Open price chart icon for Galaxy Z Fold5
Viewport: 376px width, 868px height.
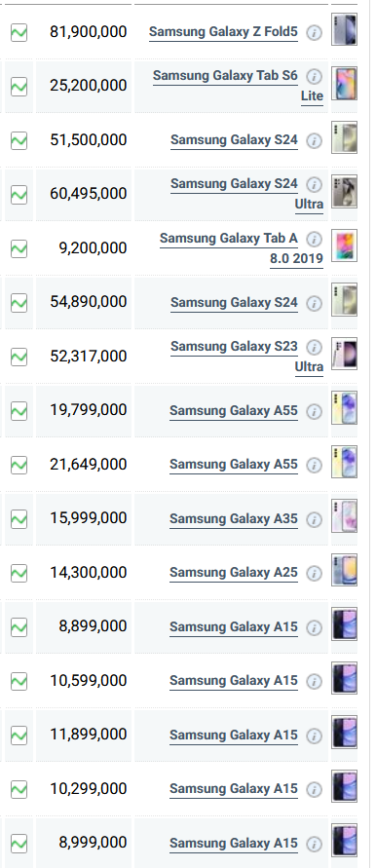point(19,33)
